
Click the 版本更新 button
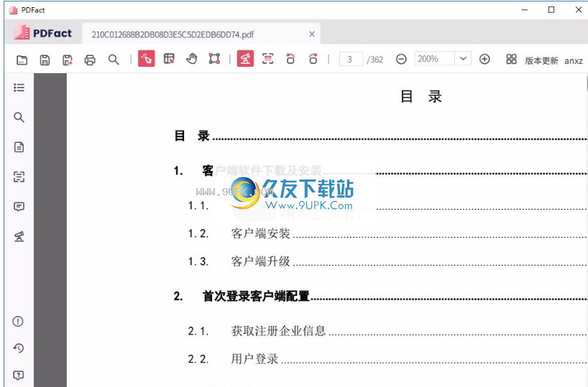[x=541, y=61]
